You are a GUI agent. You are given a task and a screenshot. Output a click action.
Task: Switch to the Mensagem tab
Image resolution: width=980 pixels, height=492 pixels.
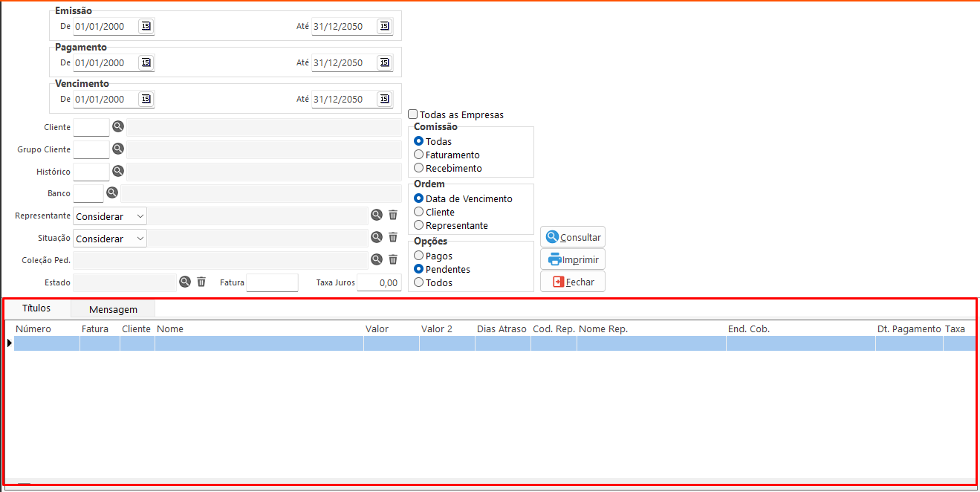[113, 309]
